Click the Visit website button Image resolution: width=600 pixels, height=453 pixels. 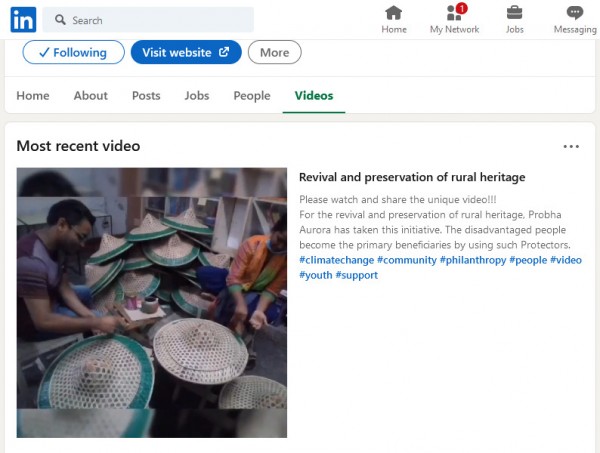(x=186, y=52)
